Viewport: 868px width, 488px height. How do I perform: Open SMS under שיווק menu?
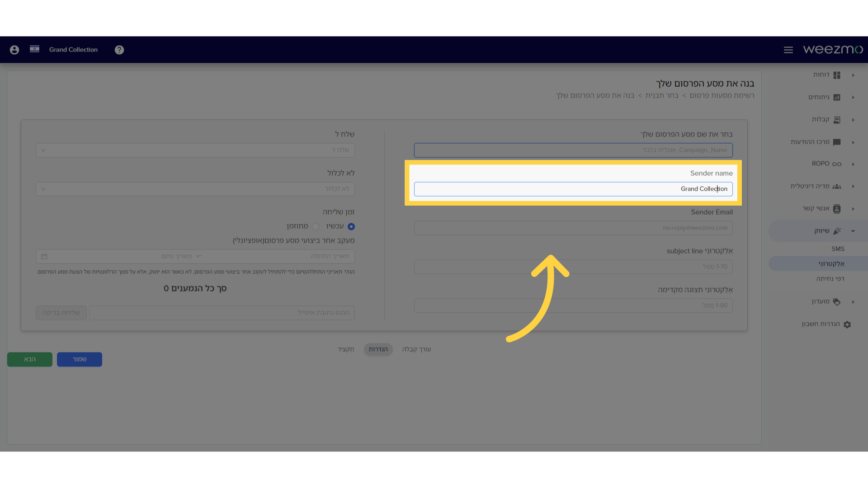(838, 249)
